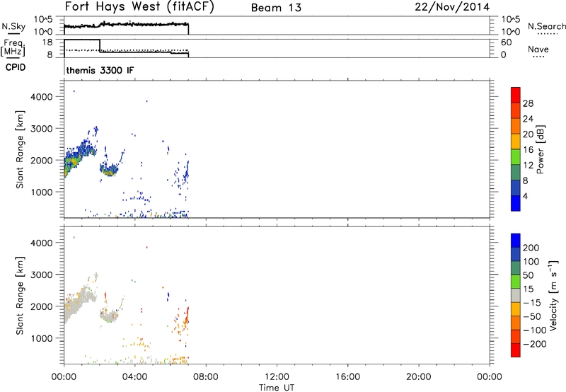Click the '08:00' time tick label
This screenshot has width=566, height=392.
coord(206,377)
